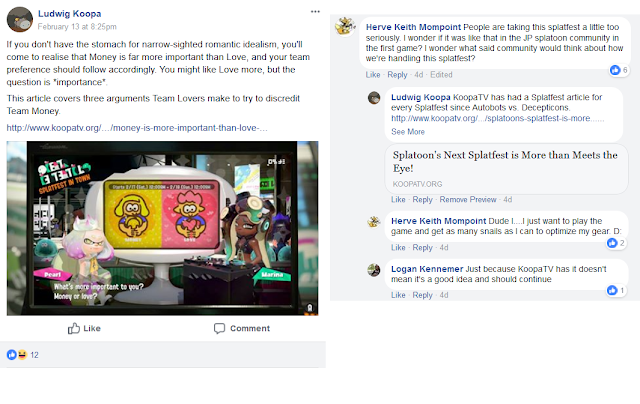Reply to Herve's comment about JP community

[x=397, y=75]
